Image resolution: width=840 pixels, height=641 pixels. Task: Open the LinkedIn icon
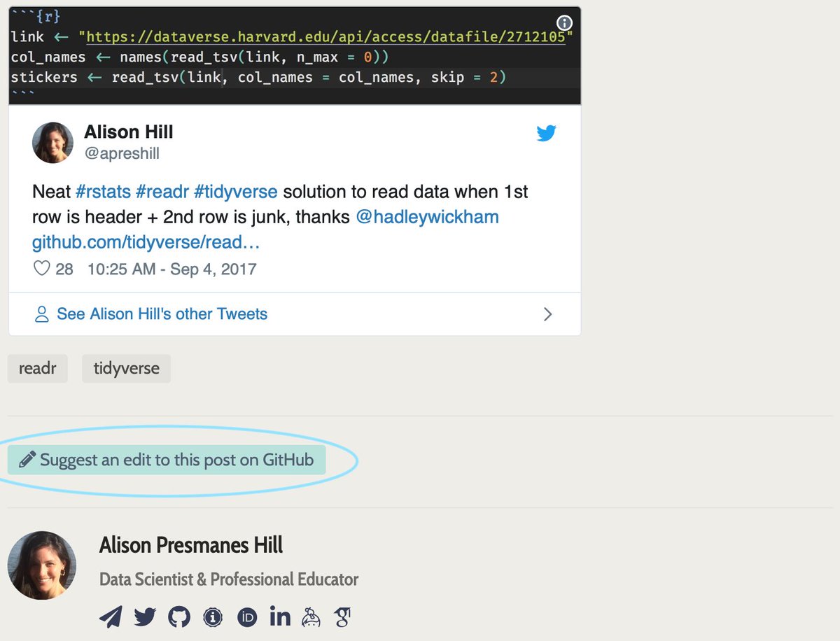[280, 616]
